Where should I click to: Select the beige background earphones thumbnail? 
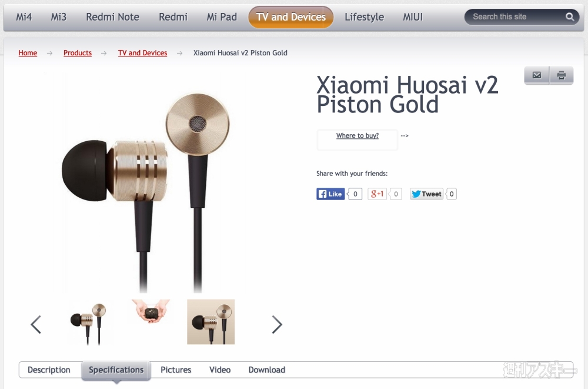(211, 322)
